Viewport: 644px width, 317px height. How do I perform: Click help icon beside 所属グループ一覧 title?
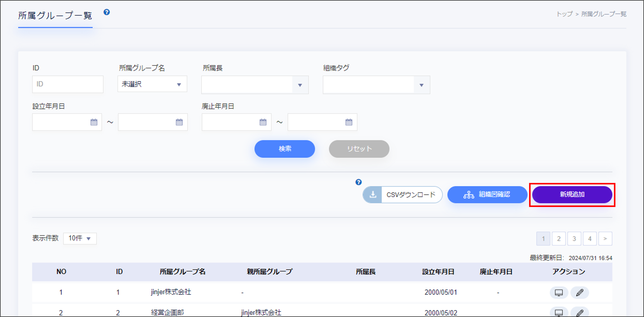[106, 12]
